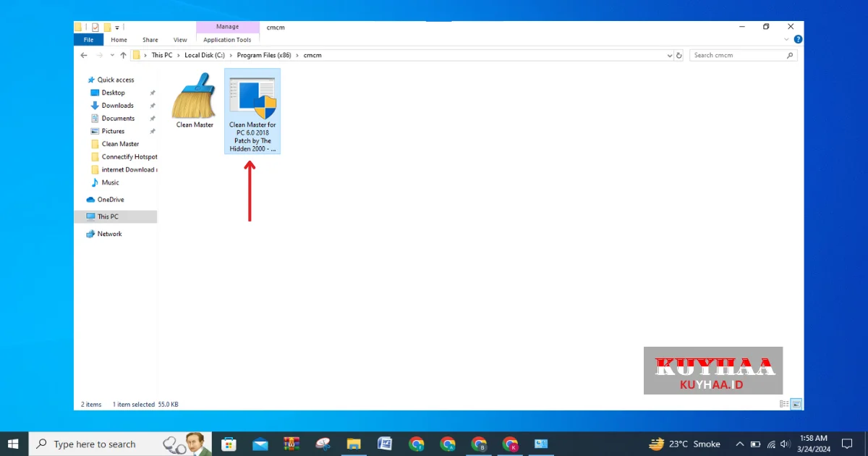This screenshot has height=456, width=868.
Task: Select Quick access in the navigation pane
Action: [x=116, y=80]
